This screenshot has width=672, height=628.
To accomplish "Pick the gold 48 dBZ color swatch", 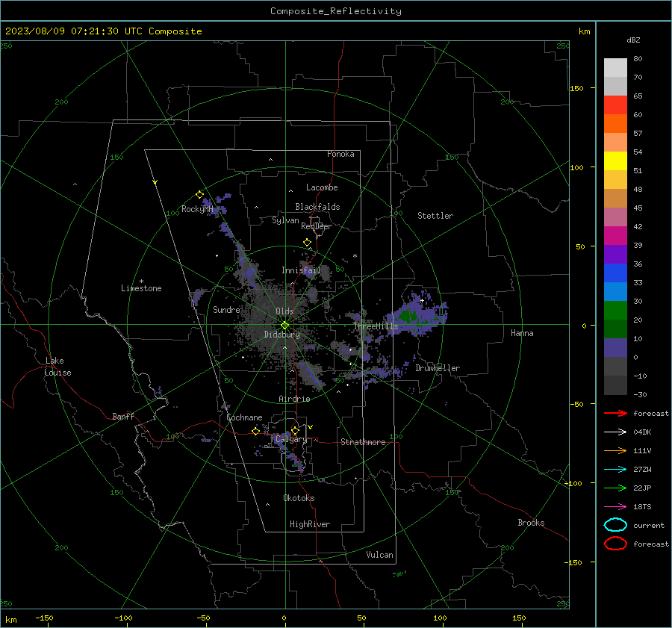I will click(615, 180).
